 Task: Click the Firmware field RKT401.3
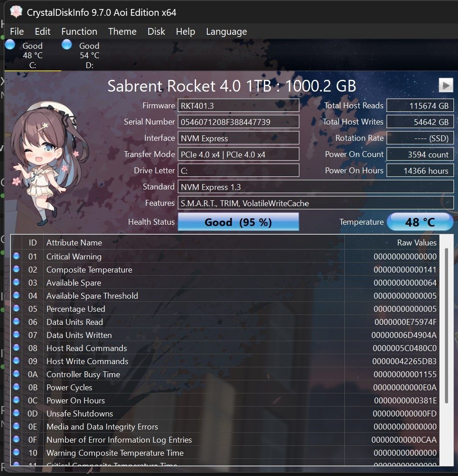coord(238,106)
